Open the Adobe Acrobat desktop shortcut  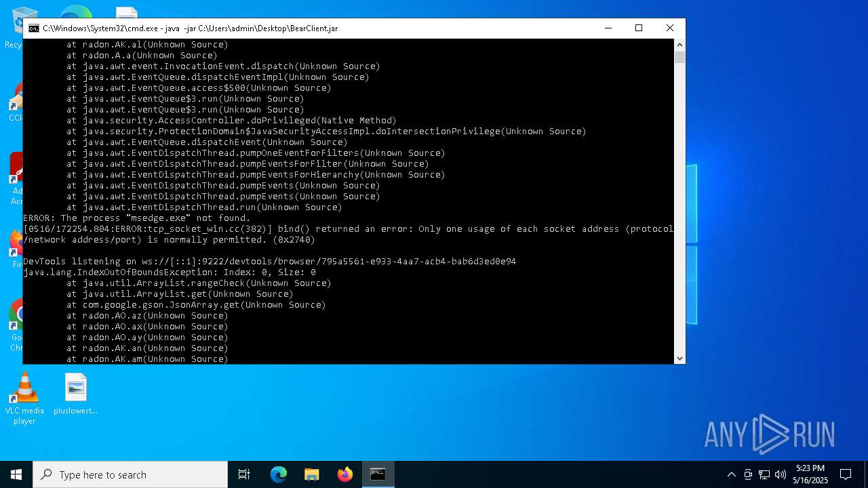16,179
